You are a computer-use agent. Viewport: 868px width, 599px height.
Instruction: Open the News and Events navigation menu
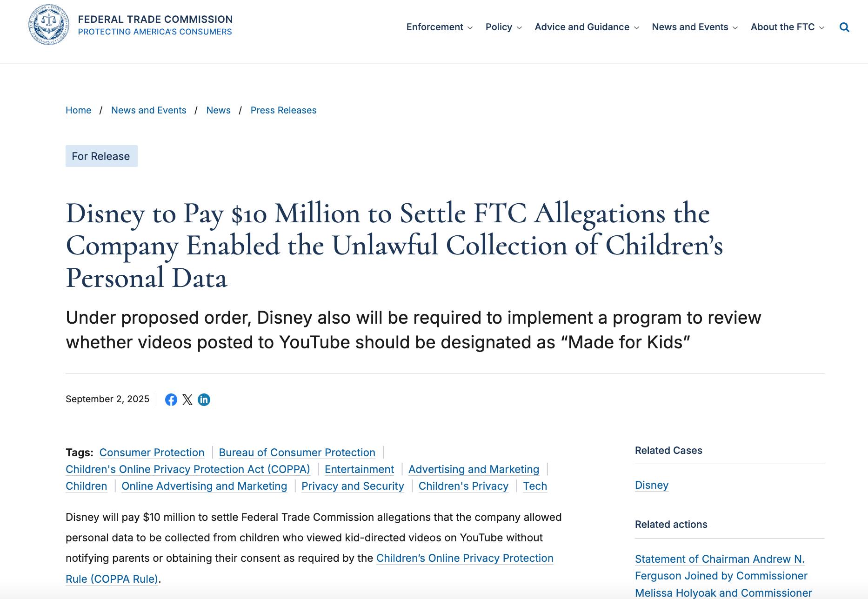click(694, 27)
